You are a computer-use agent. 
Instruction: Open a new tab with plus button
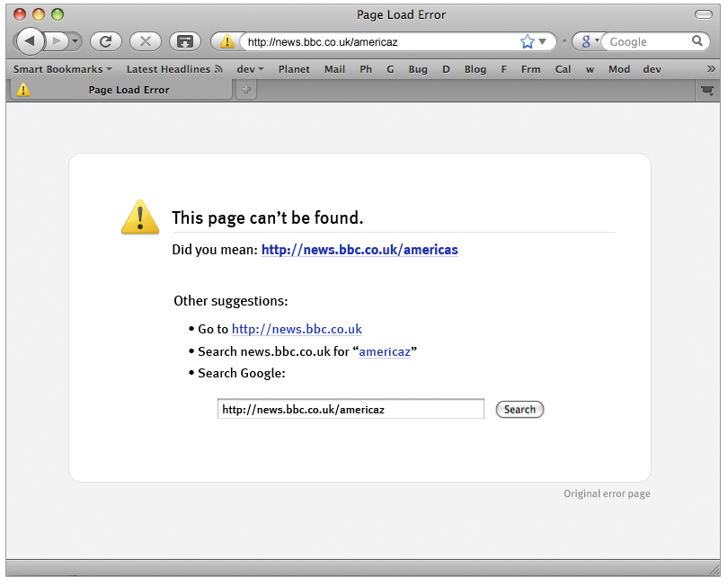245,89
